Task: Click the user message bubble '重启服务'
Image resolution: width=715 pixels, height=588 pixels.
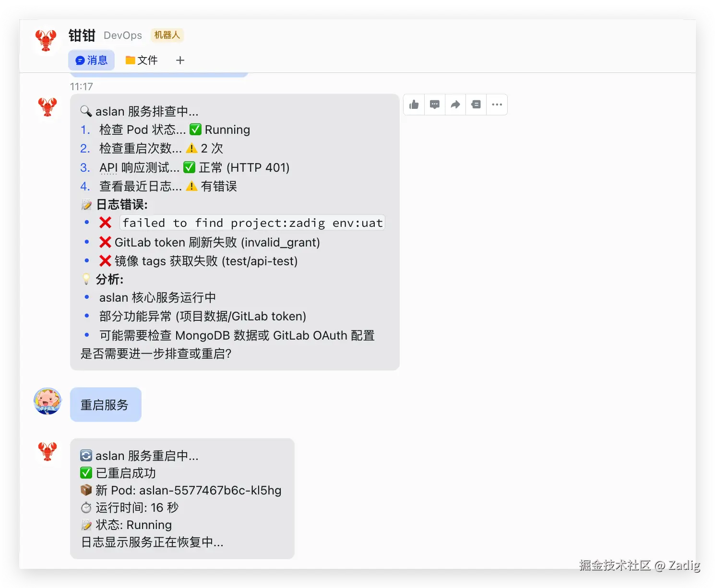Action: tap(106, 405)
